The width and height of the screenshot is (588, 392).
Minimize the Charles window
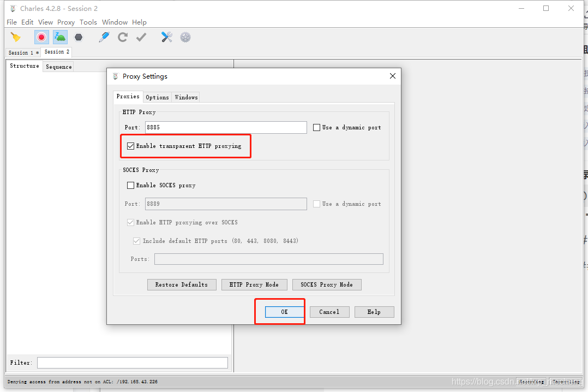521,8
